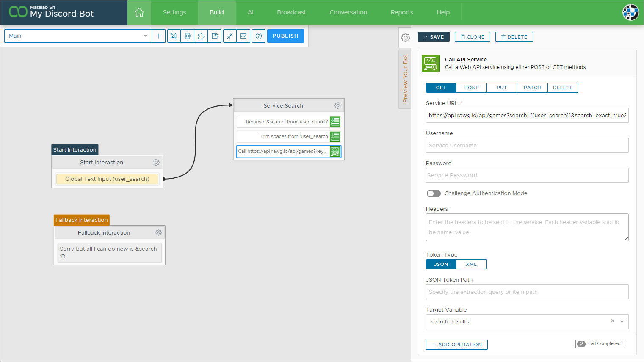Image resolution: width=644 pixels, height=362 pixels.
Task: Open the Build menu
Action: coord(217,12)
